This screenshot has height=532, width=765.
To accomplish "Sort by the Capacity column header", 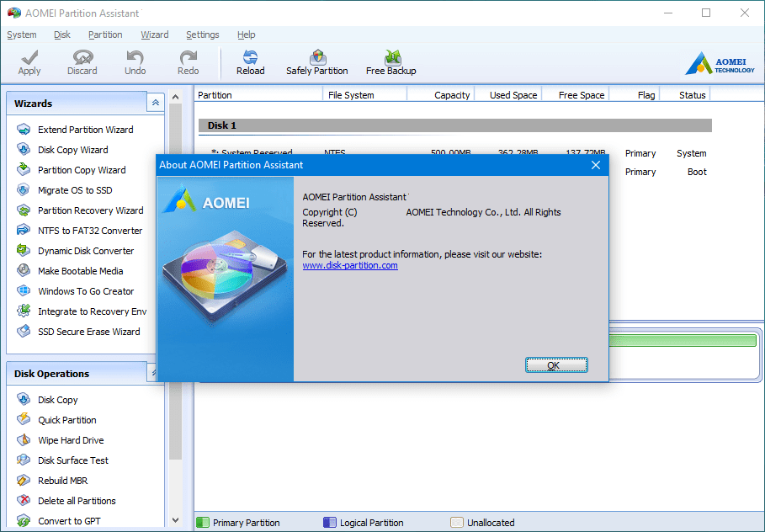I will [440, 94].
